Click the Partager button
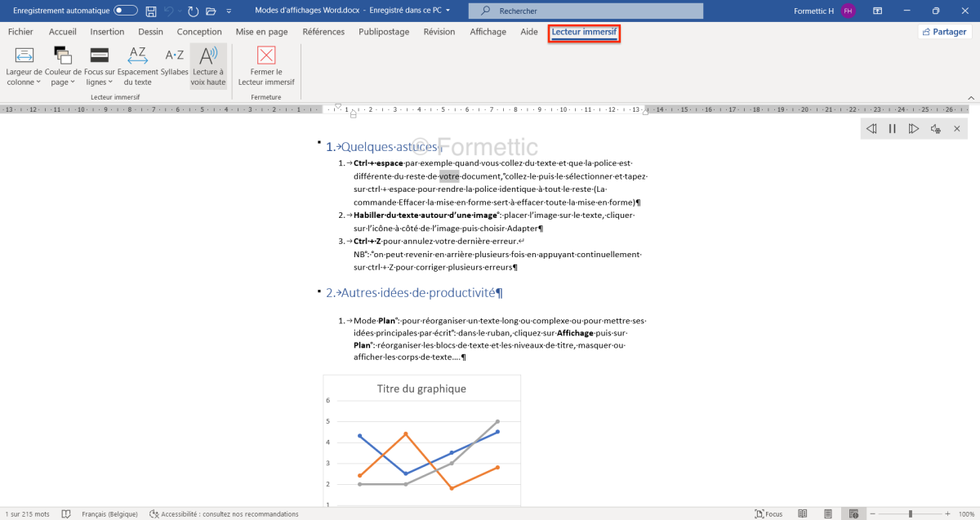 tap(944, 32)
